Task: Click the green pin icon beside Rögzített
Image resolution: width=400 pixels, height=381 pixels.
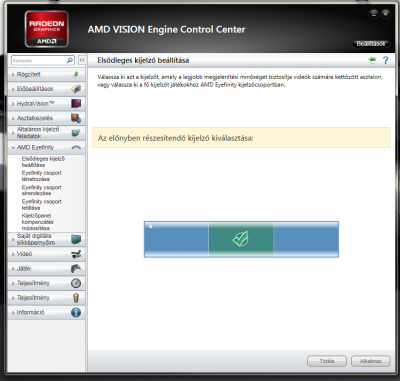Action: pyautogui.click(x=76, y=74)
